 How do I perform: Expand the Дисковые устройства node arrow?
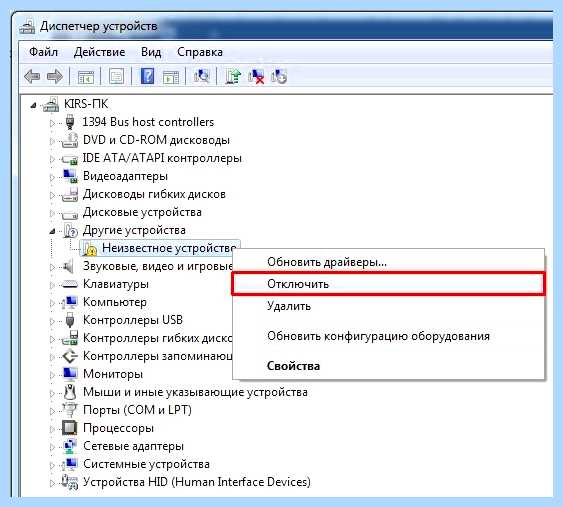(52, 213)
